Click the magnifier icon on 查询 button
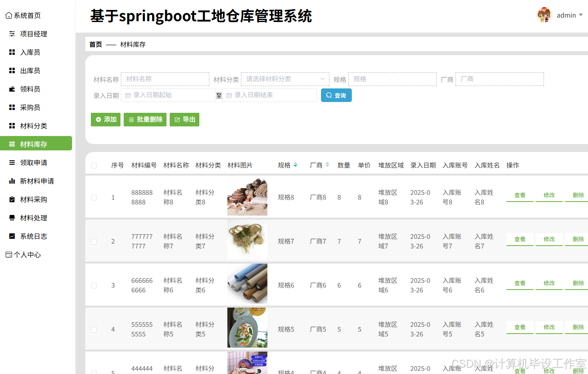Image resolution: width=588 pixels, height=374 pixels. (x=329, y=95)
